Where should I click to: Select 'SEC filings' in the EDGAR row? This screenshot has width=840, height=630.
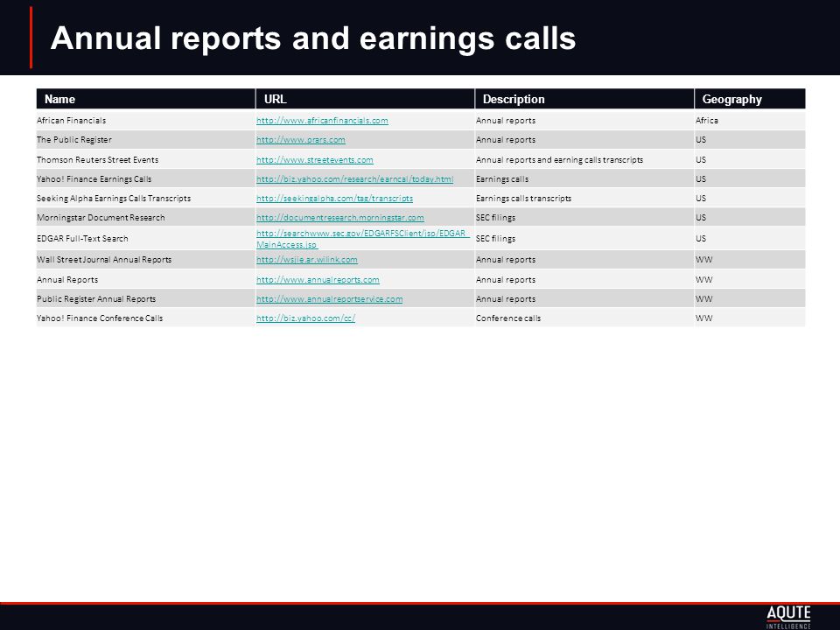pos(495,238)
